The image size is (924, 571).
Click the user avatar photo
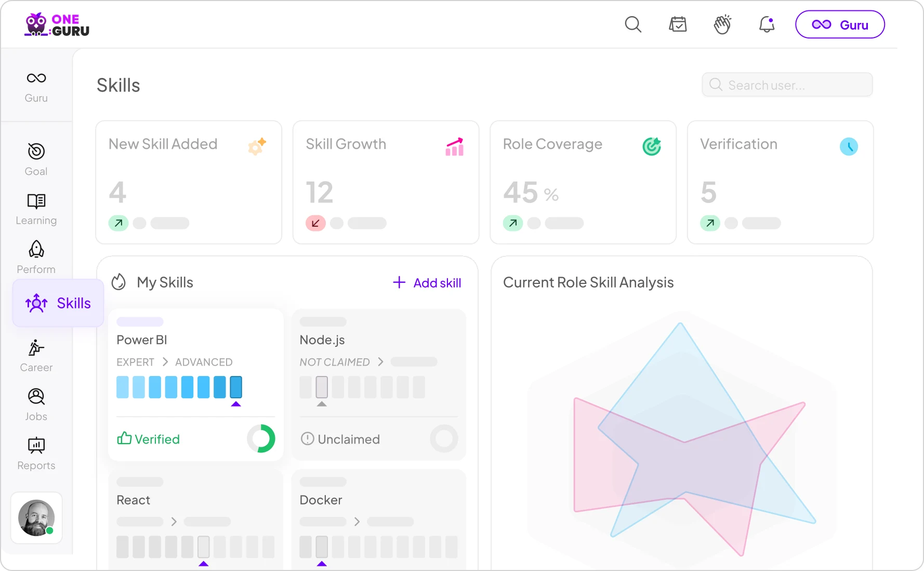click(36, 518)
